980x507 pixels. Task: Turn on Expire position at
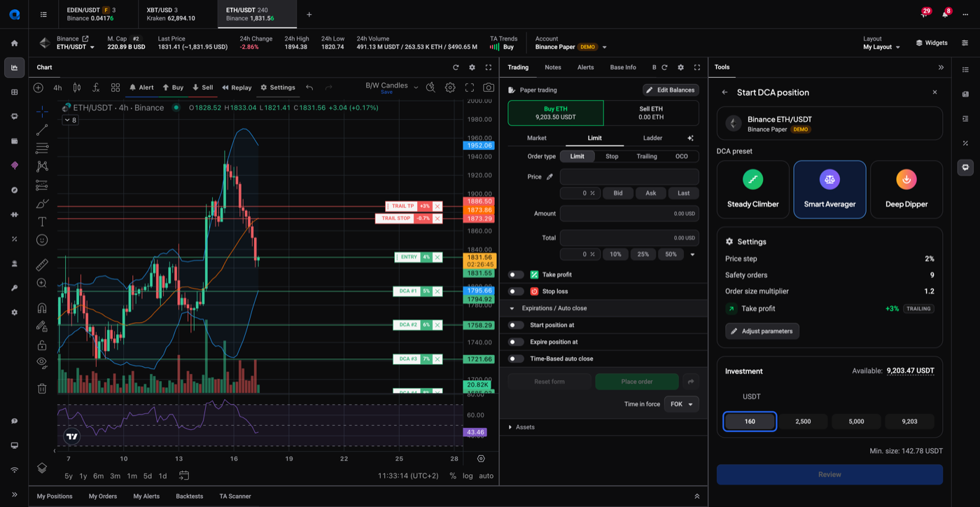pyautogui.click(x=516, y=342)
